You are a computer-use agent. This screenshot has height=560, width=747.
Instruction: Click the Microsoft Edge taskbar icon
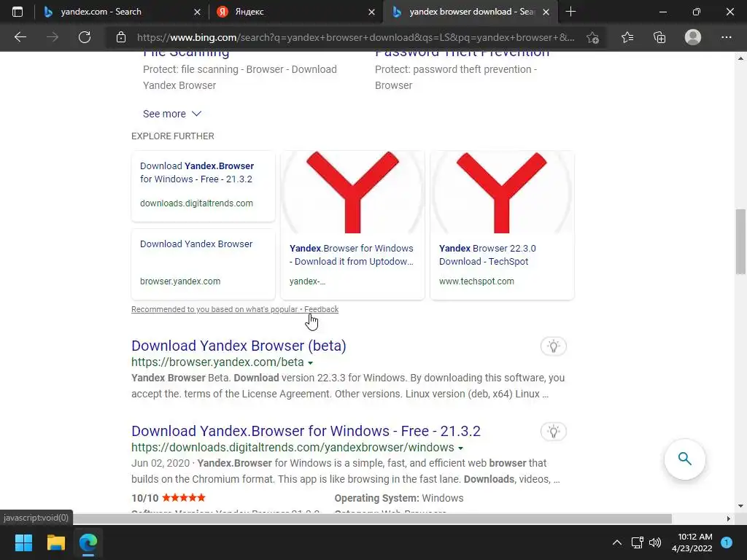[88, 542]
